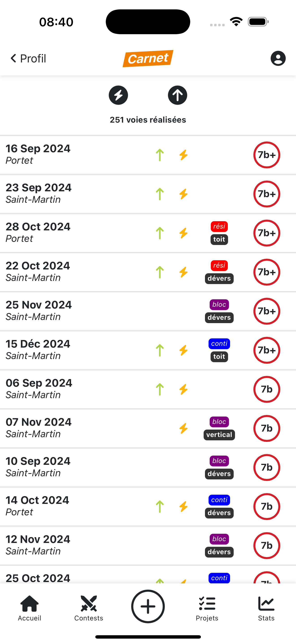This screenshot has width=296, height=644.
Task: Open the Accueil home tab
Action: (29, 607)
